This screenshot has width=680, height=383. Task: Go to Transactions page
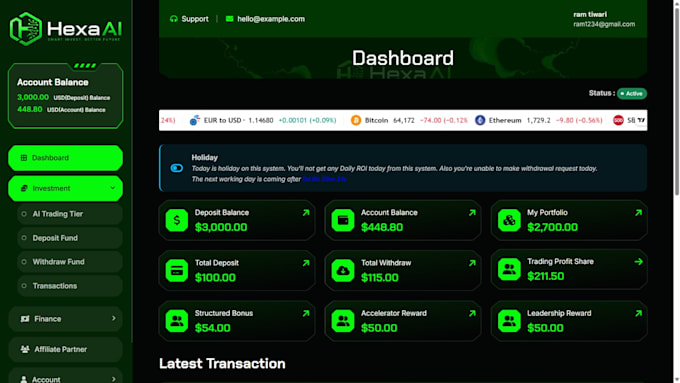(x=70, y=286)
